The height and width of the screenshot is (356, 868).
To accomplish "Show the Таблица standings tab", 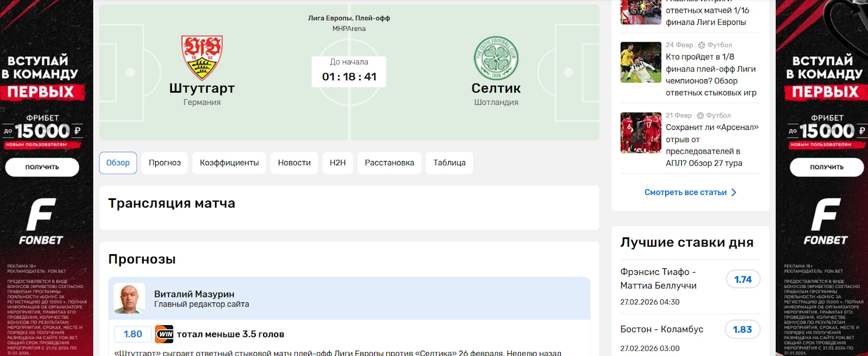I will click(x=449, y=163).
